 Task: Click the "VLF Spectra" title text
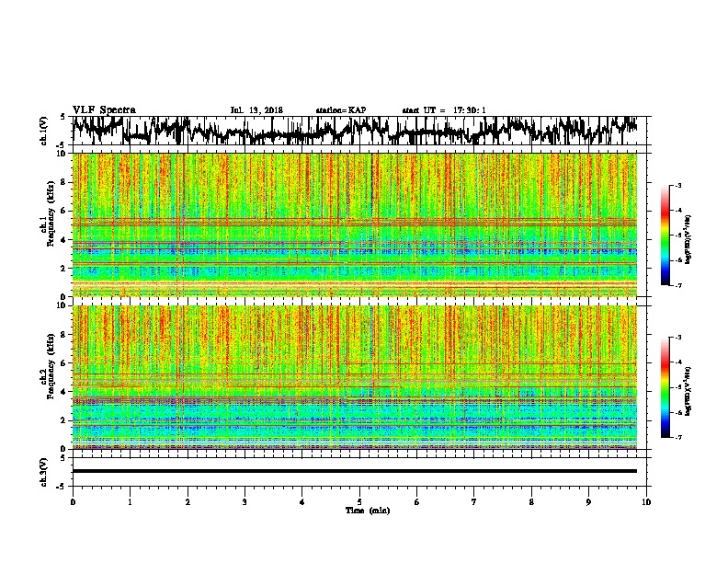coord(104,110)
